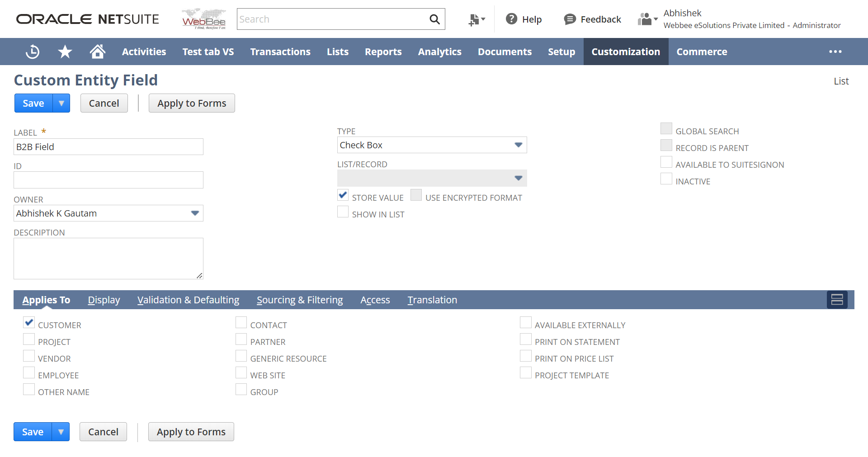Switch to the Customization menu

(x=626, y=52)
